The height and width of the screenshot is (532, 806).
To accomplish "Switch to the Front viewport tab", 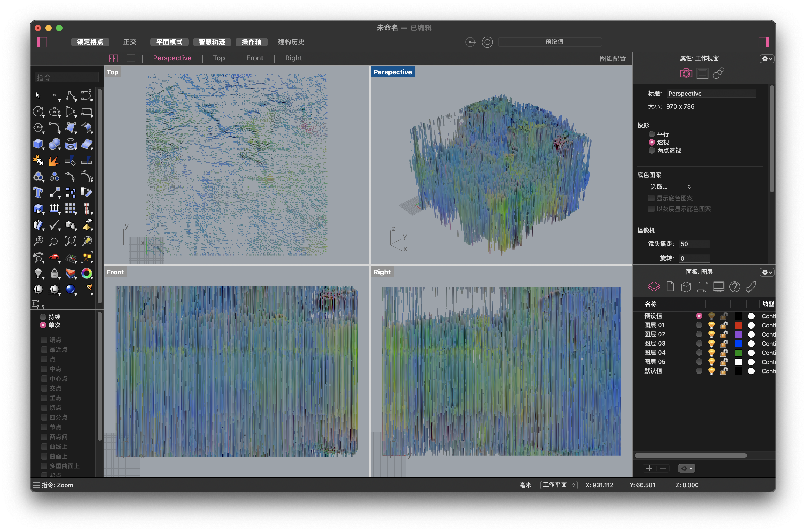I will [x=254, y=58].
